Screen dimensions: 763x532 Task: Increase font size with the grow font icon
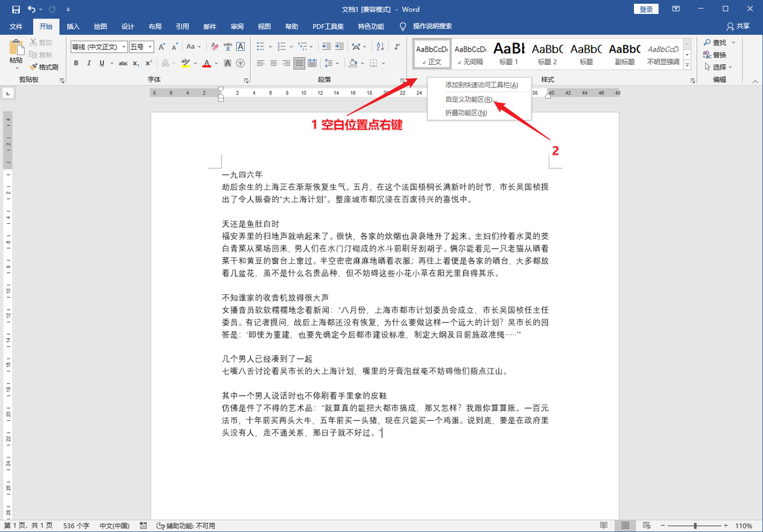(162, 46)
